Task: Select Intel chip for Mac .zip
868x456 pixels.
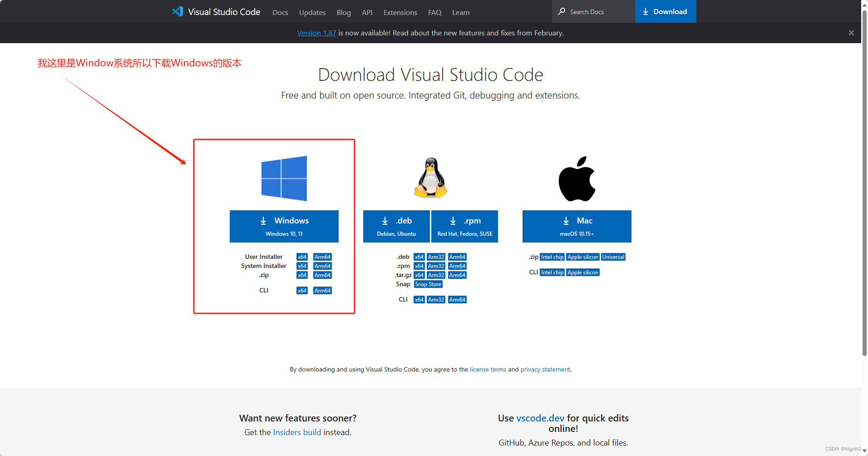Action: coord(552,257)
